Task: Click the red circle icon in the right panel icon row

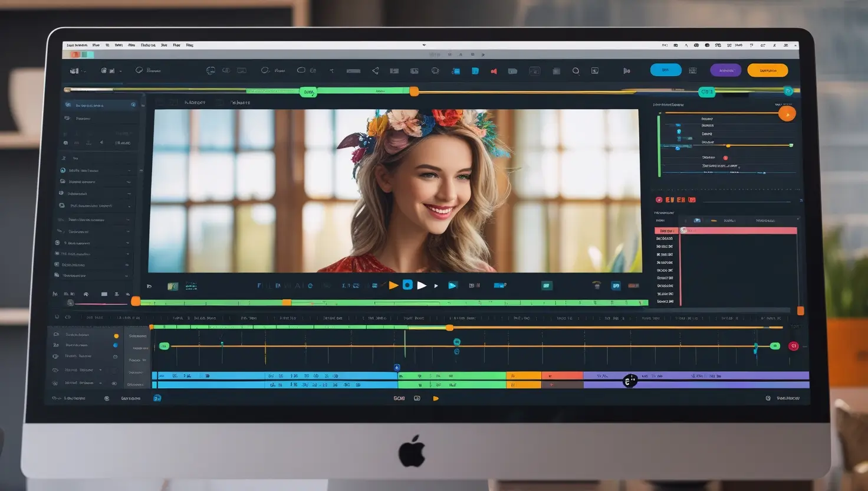Action: (659, 200)
